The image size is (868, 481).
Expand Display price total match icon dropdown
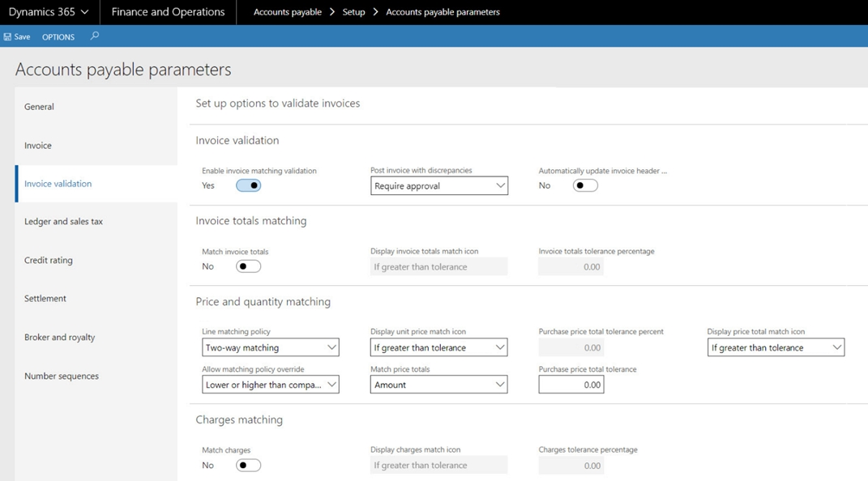tap(776, 347)
